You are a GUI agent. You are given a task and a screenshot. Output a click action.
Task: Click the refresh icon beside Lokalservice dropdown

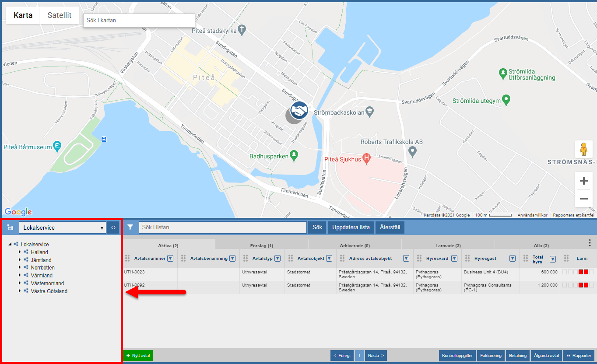click(113, 227)
